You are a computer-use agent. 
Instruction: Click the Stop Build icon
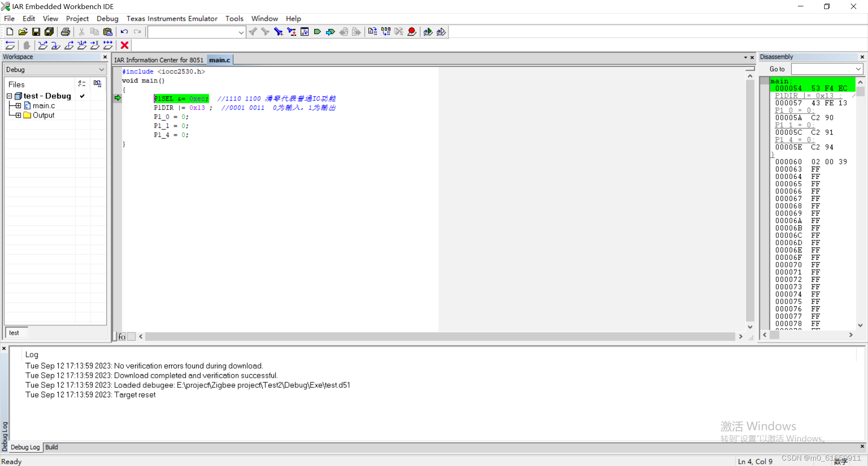tap(399, 32)
